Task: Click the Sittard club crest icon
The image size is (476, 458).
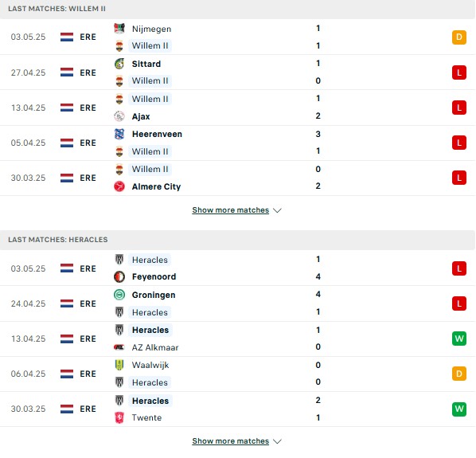Action: tap(119, 64)
